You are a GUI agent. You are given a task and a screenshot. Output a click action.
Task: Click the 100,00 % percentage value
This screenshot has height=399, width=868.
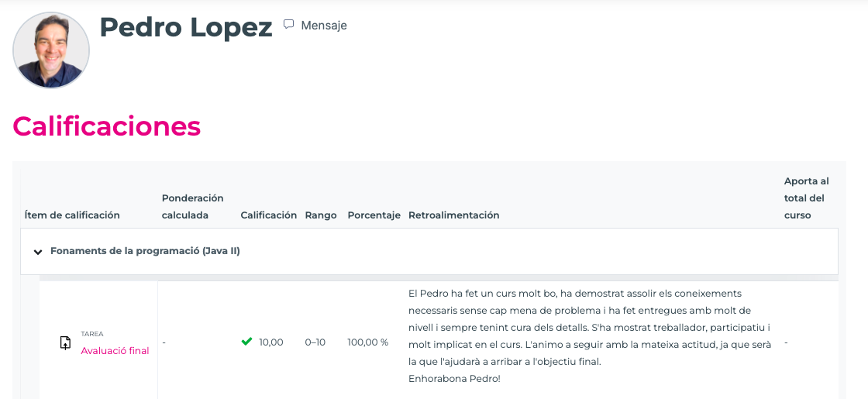367,342
